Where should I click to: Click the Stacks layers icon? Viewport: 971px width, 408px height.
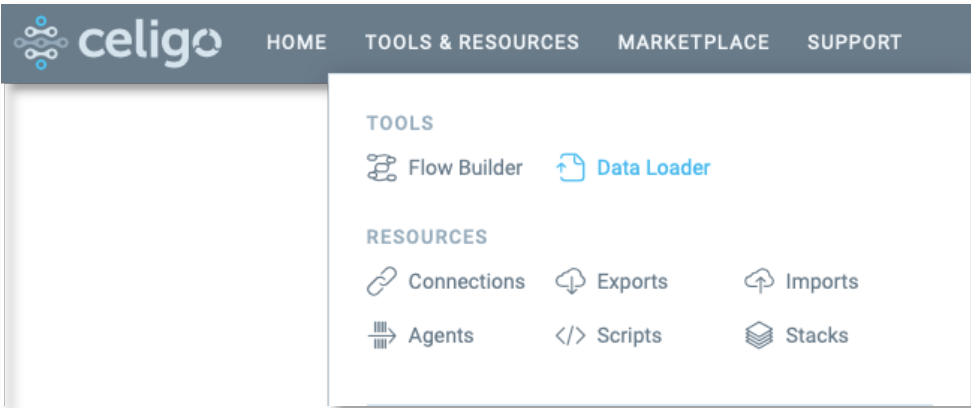pos(760,336)
